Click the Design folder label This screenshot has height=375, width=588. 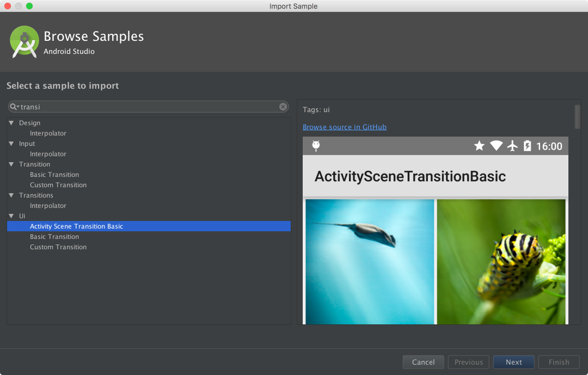tap(29, 123)
